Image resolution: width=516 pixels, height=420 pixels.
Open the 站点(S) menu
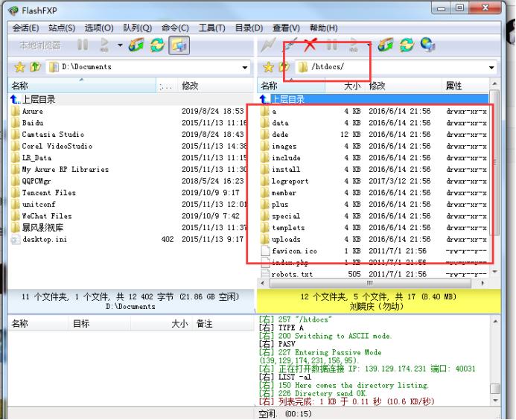click(62, 28)
